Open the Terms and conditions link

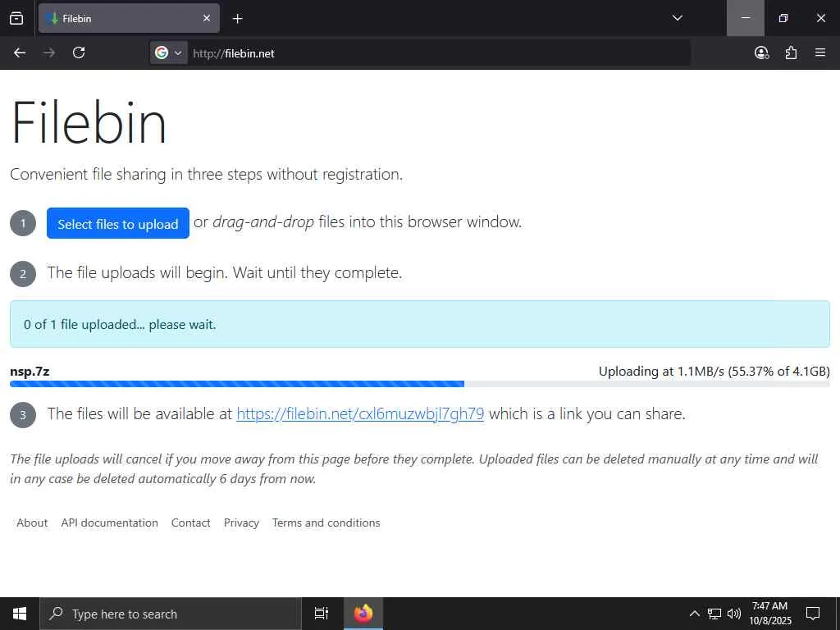pyautogui.click(x=326, y=523)
